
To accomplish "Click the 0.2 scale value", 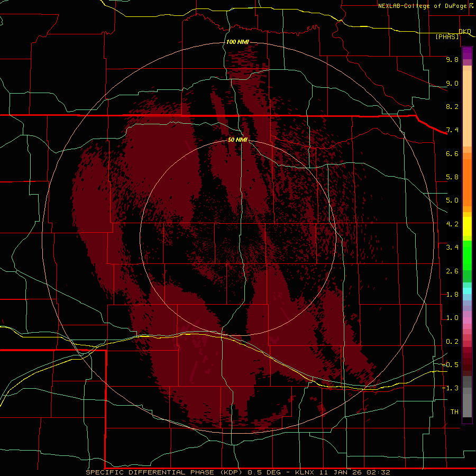I will [452, 342].
